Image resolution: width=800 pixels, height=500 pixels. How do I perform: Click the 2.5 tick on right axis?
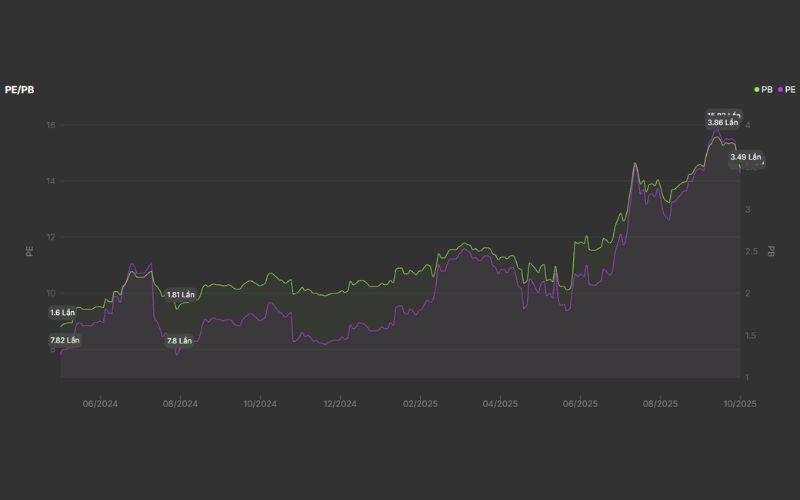[750, 251]
